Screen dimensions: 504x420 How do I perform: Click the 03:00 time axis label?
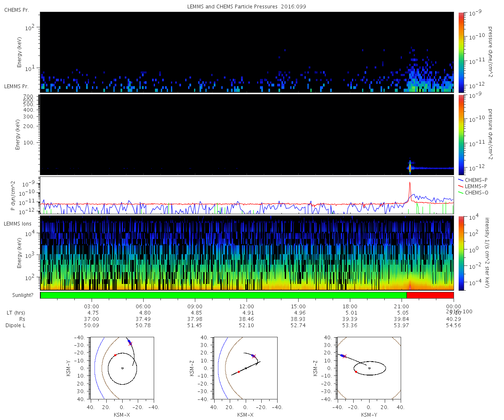point(92,306)
